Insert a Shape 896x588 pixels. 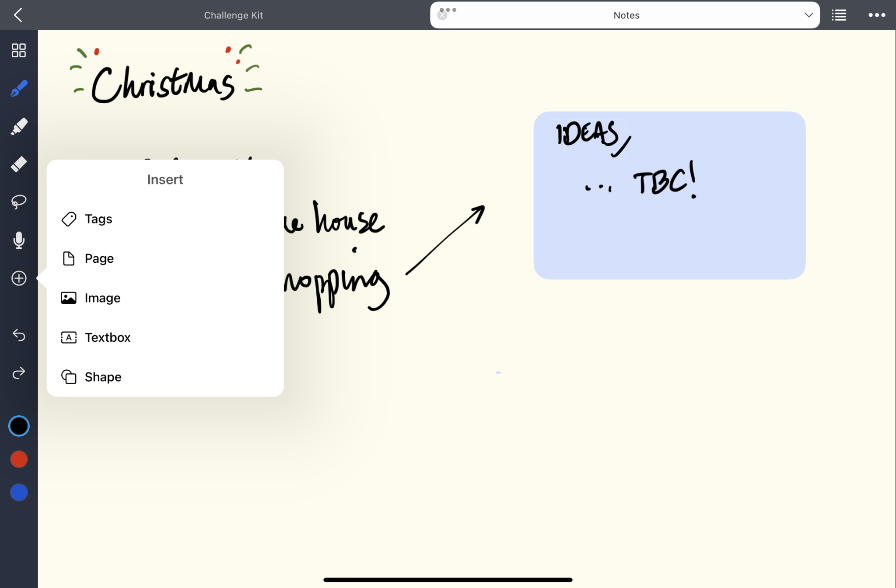pos(103,377)
